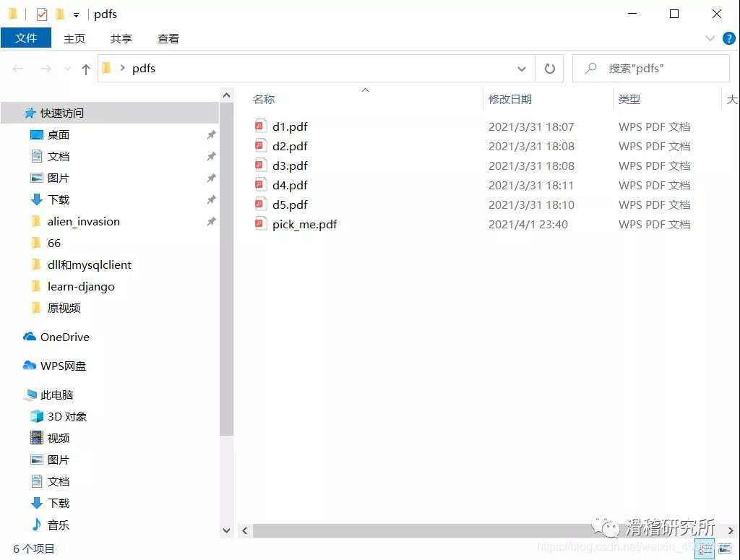This screenshot has height=560, width=740.
Task: Click the OneDrive cloud icon
Action: pyautogui.click(x=29, y=337)
